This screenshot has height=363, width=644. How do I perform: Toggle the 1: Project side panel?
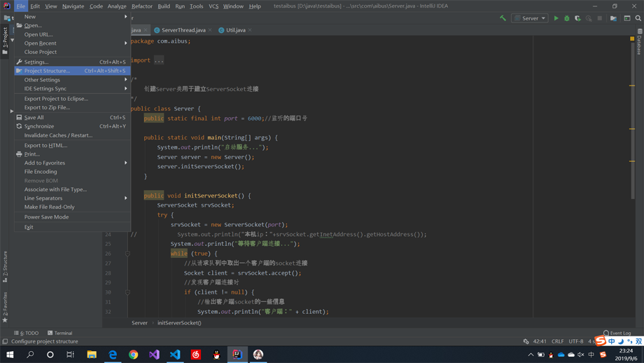(x=5, y=39)
